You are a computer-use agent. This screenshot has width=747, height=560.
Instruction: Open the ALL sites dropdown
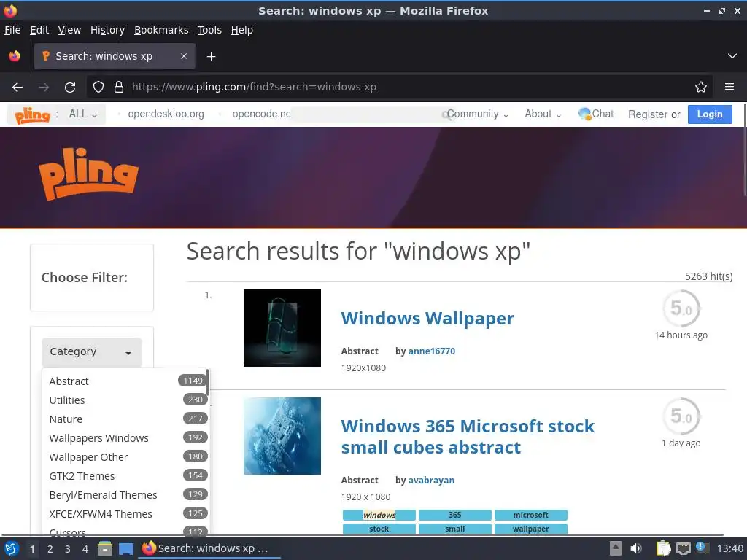coord(83,114)
